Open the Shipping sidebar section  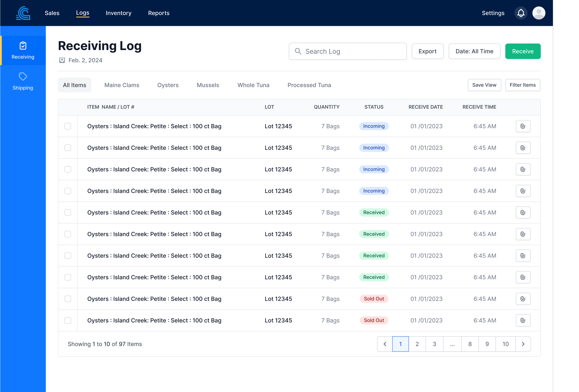pos(23,82)
